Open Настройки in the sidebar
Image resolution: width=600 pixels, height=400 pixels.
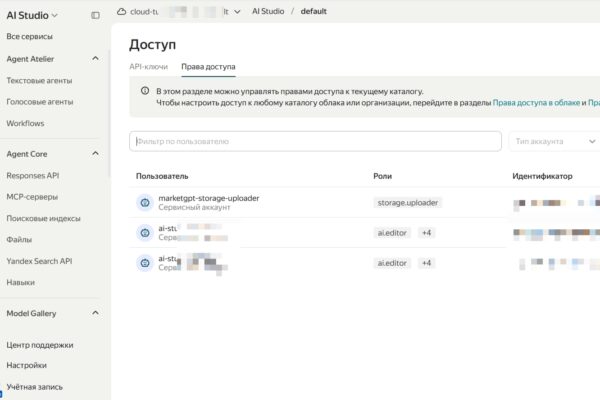(x=26, y=365)
